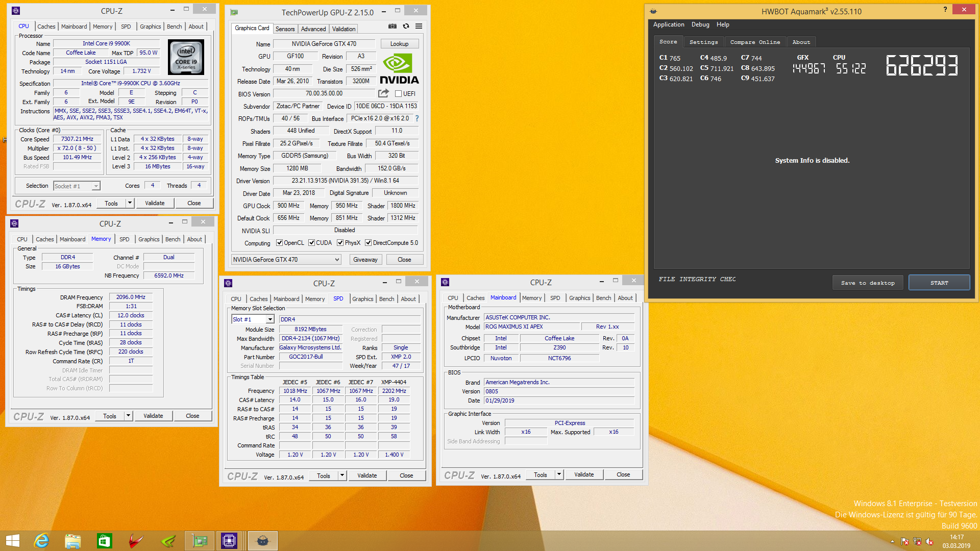Toggle the DirectCompute 5.0 checkbox

[x=368, y=243]
